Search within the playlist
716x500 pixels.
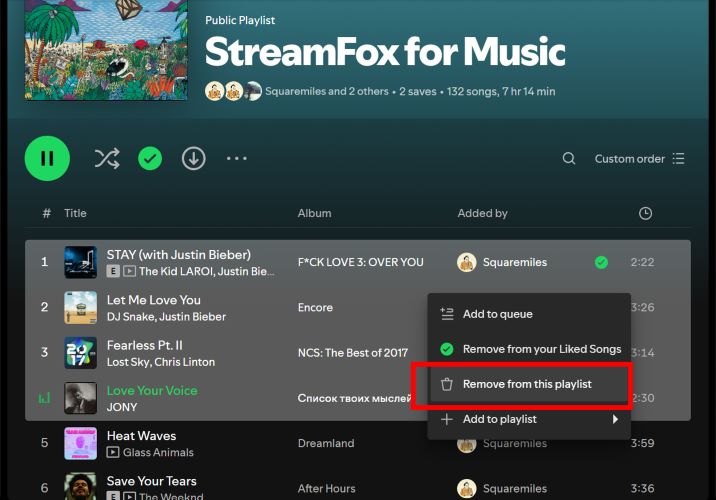(x=569, y=158)
